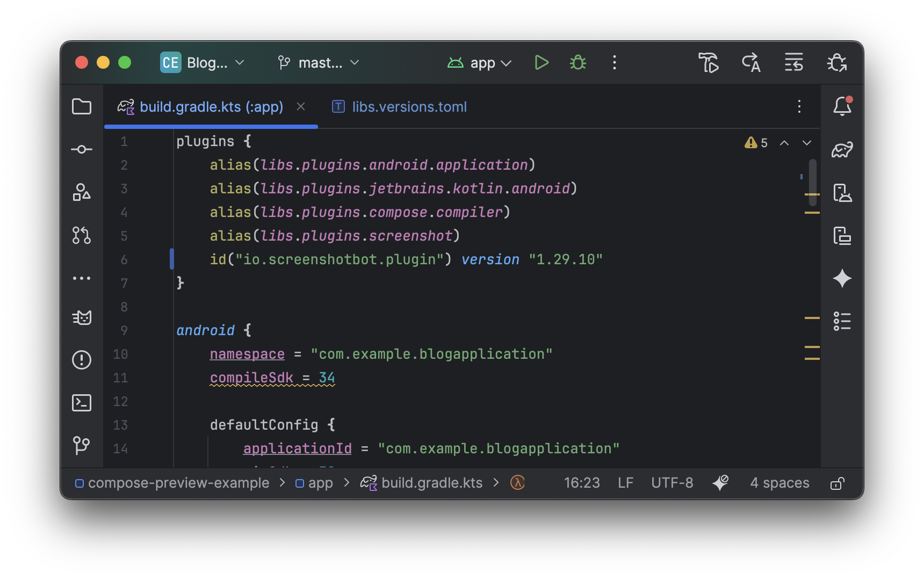Open the Logcat tool window
The width and height of the screenshot is (924, 579).
click(x=82, y=317)
